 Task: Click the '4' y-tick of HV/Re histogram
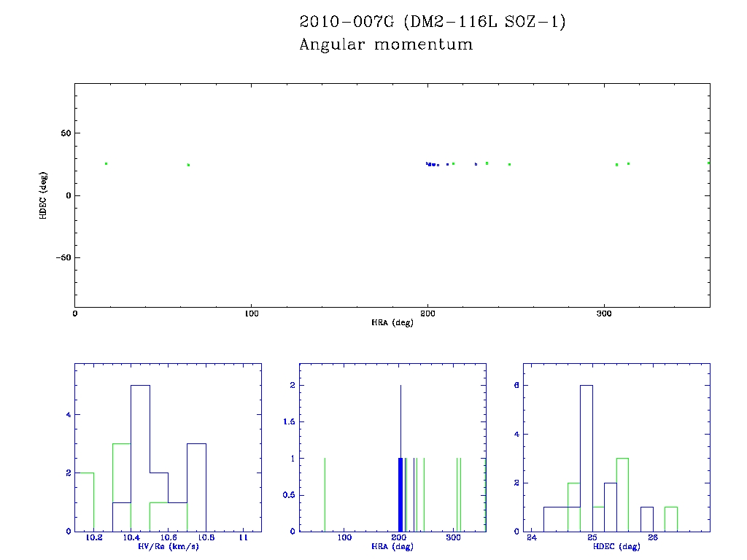[x=69, y=415]
